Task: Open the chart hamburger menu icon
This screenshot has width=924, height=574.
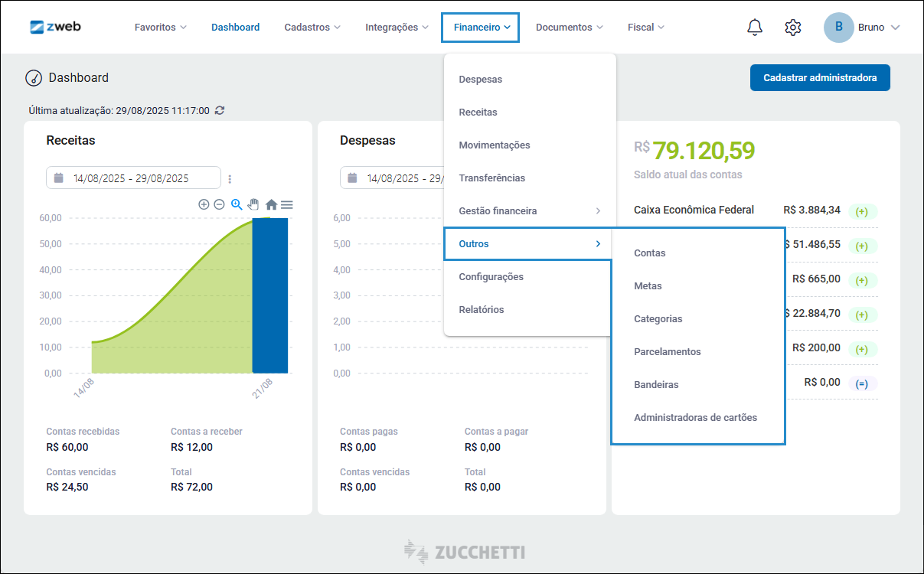Action: click(x=286, y=204)
